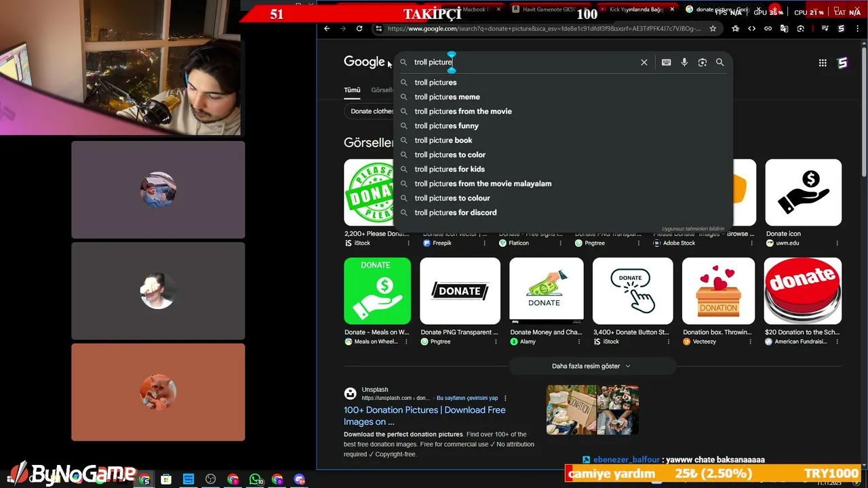Open options menu for uwm.edu Donate icon
The width and height of the screenshot is (868, 488).
(838, 243)
